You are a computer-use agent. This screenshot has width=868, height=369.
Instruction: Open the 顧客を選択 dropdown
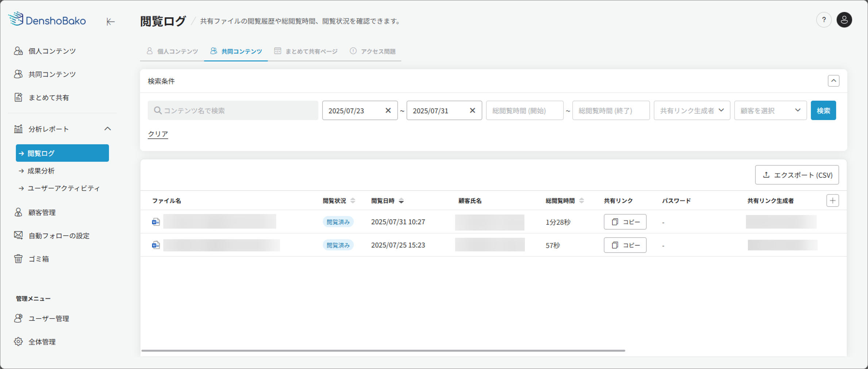click(x=770, y=111)
